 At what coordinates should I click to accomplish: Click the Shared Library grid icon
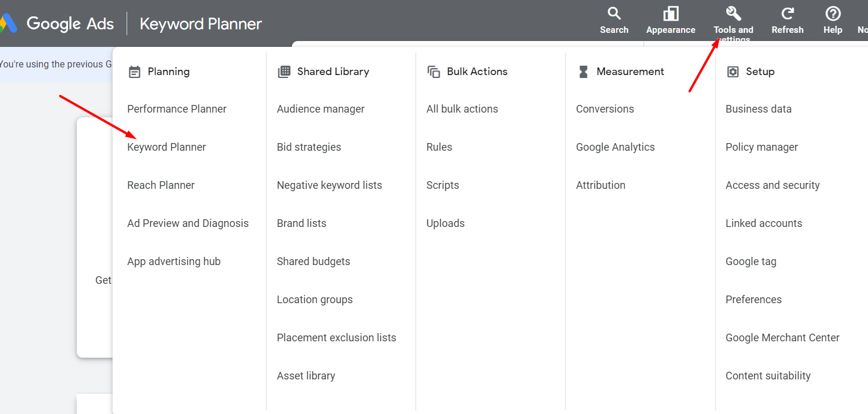coord(284,72)
